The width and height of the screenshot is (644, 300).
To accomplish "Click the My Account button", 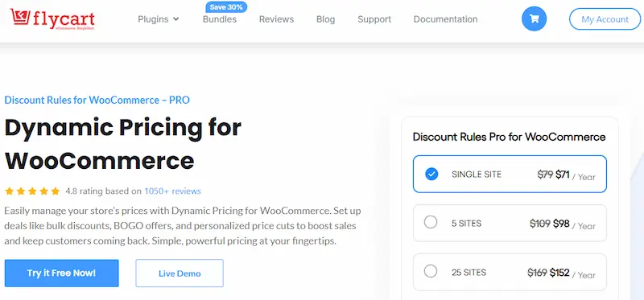I will click(605, 19).
